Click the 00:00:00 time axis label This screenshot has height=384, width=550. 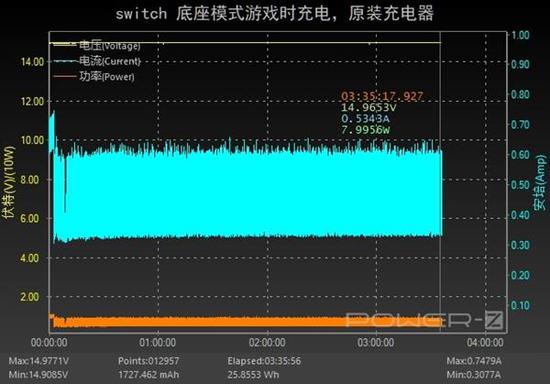click(x=49, y=342)
